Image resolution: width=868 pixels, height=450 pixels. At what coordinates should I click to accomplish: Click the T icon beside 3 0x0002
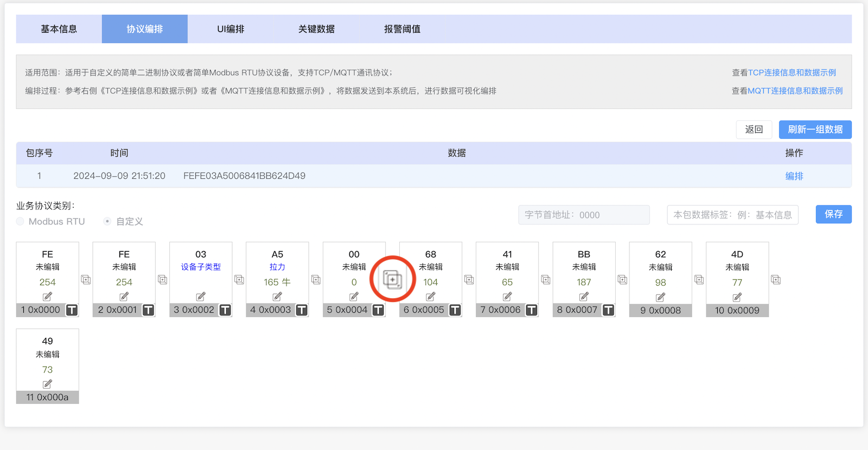click(x=225, y=310)
